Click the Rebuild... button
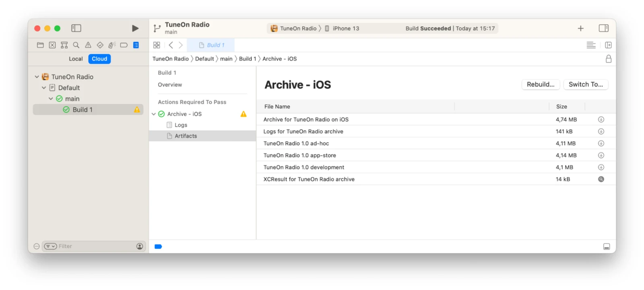This screenshot has width=644, height=290. click(x=541, y=84)
